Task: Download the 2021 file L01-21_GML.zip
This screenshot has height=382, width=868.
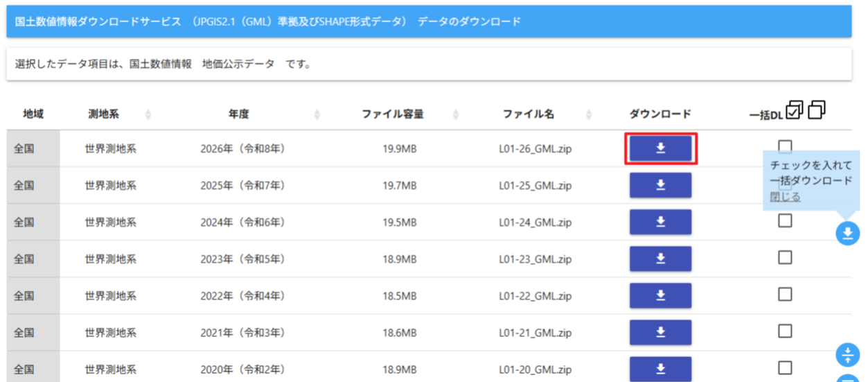Action: click(660, 332)
